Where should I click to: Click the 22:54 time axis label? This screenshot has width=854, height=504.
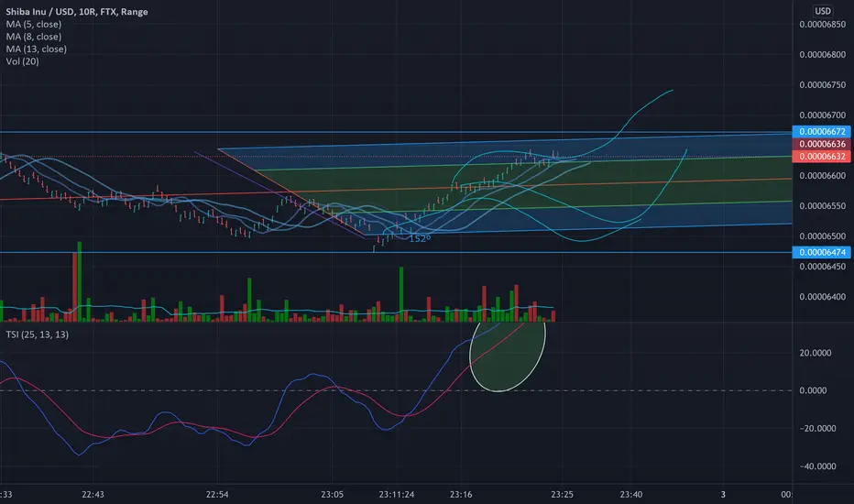pyautogui.click(x=217, y=495)
